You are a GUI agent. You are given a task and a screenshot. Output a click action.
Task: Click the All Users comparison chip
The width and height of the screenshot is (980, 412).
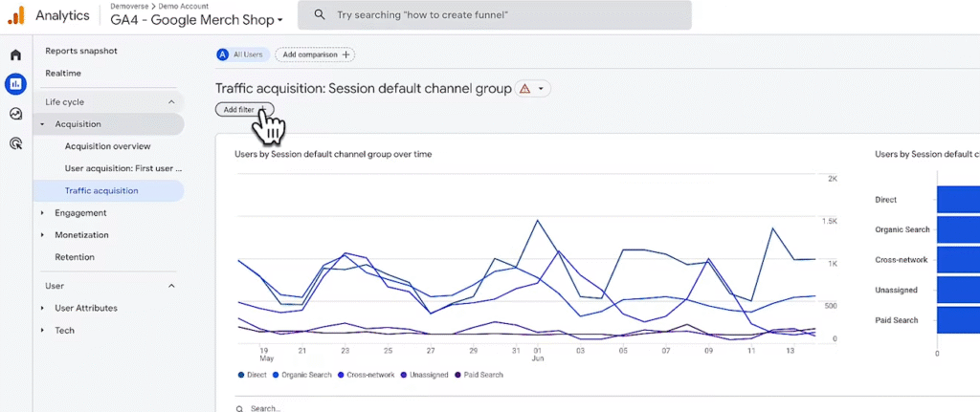(x=243, y=54)
